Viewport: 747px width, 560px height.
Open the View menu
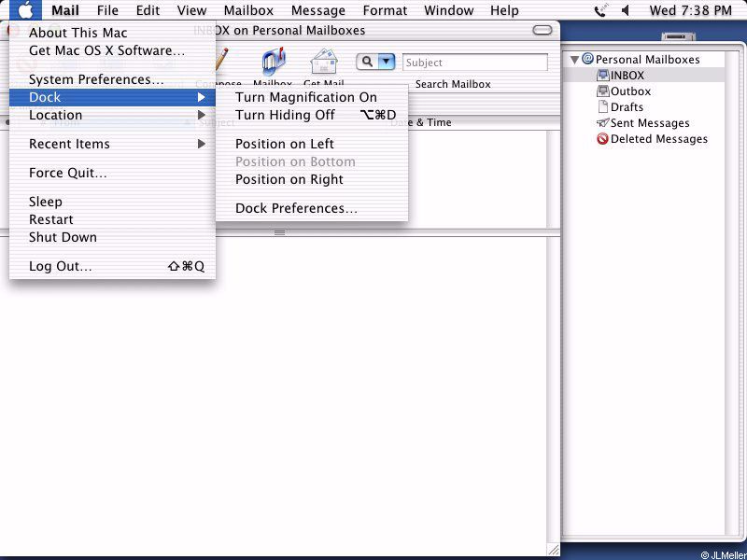click(x=191, y=10)
